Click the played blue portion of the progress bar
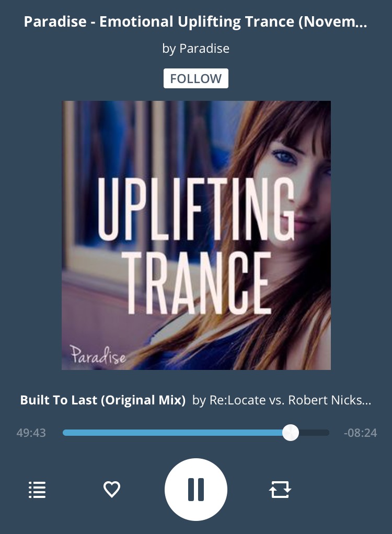Viewport: 392px width, 534px height. 172,433
